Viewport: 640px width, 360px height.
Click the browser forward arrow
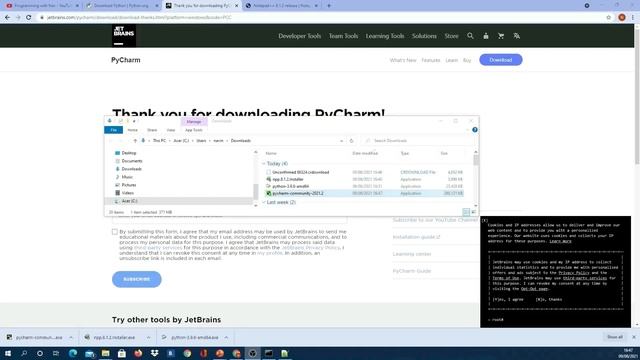pos(18,18)
